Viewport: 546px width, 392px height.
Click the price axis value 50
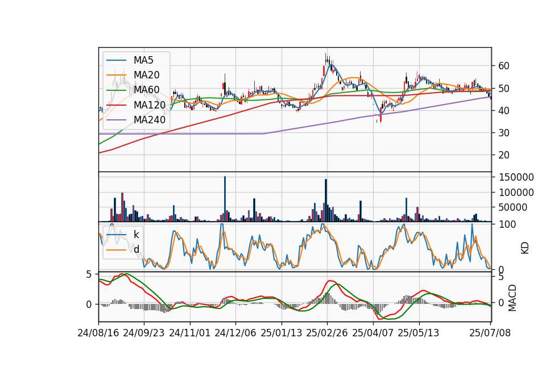coord(503,89)
